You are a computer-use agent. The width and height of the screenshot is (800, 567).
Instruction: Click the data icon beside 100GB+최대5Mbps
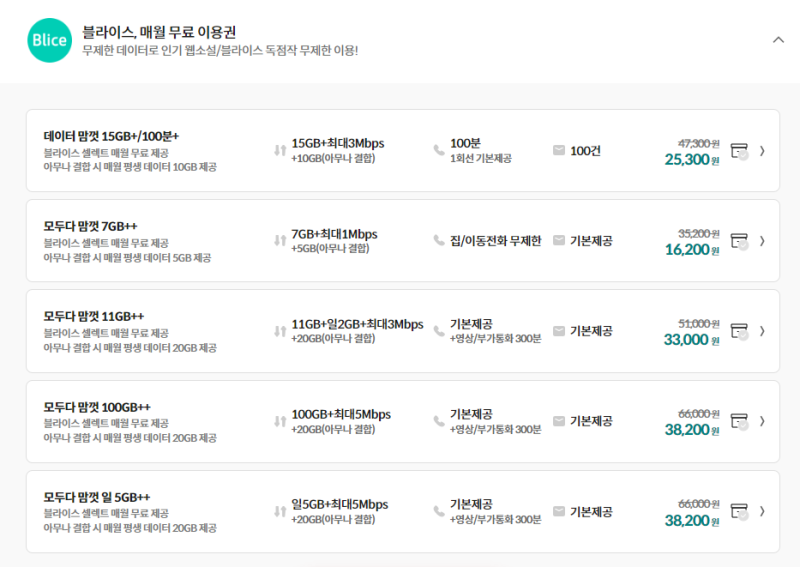click(x=280, y=422)
